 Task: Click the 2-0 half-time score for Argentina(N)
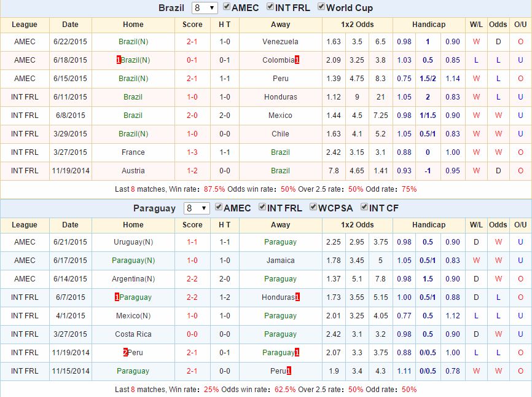pos(225,279)
